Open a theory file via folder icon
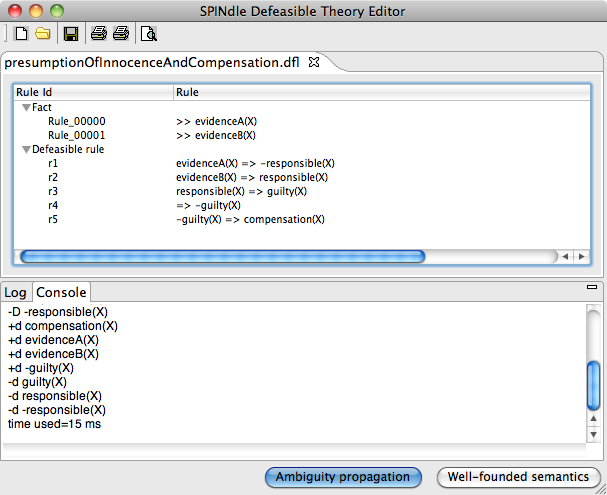Screen dimensions: 607x495 [43, 34]
